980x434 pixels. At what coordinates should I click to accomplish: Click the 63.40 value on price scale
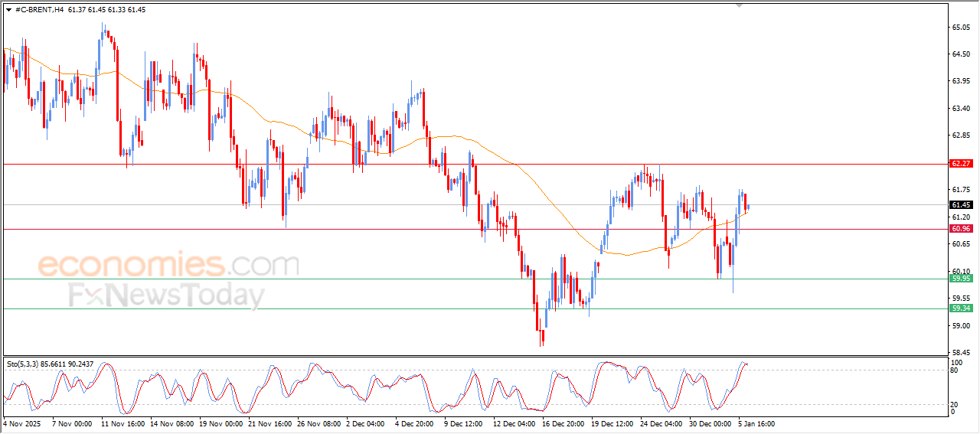click(961, 109)
